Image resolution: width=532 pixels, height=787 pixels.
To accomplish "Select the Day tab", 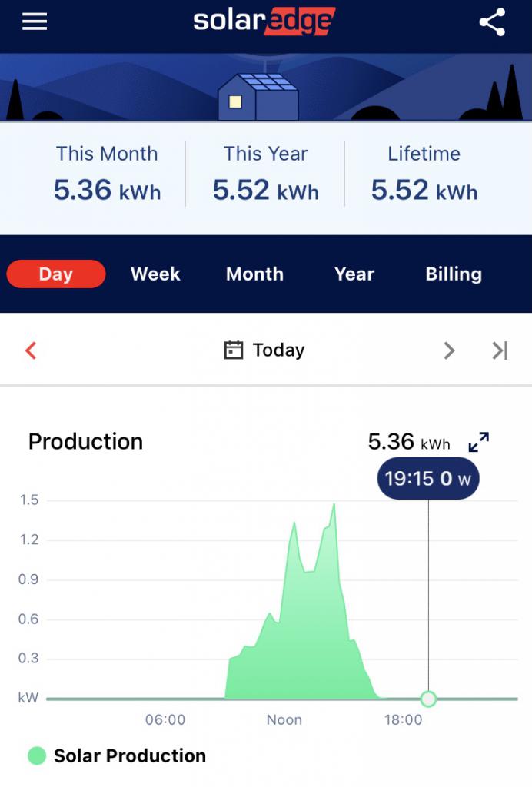I will click(55, 274).
